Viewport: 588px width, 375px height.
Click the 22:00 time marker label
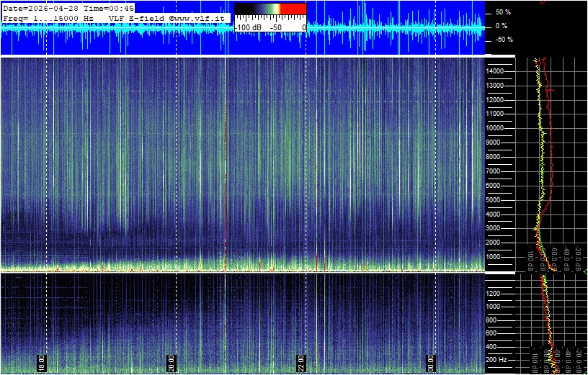click(300, 363)
